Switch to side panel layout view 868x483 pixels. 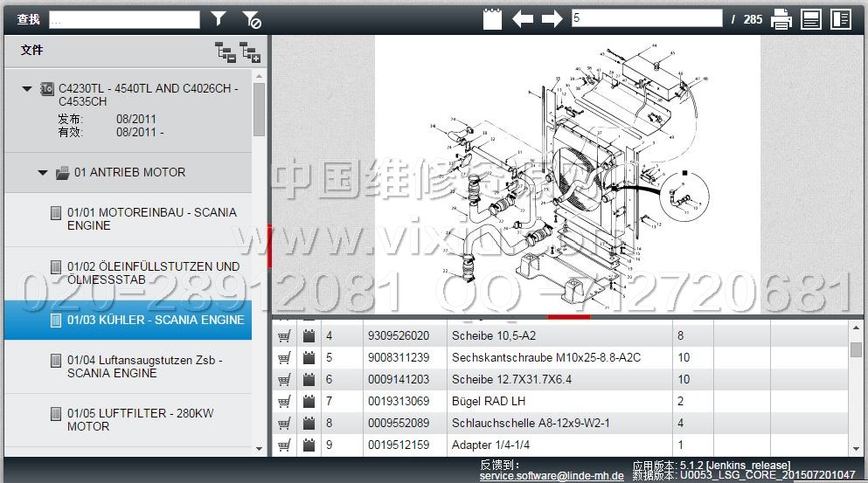840,18
